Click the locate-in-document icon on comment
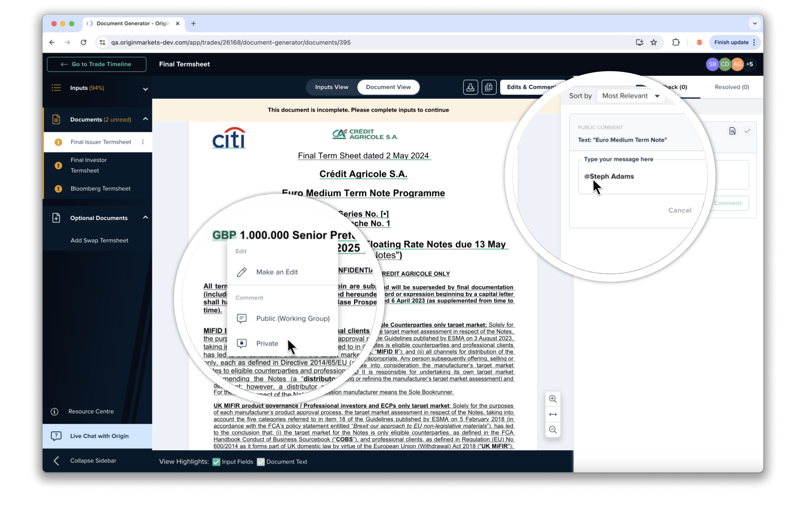812x507 pixels. point(732,131)
